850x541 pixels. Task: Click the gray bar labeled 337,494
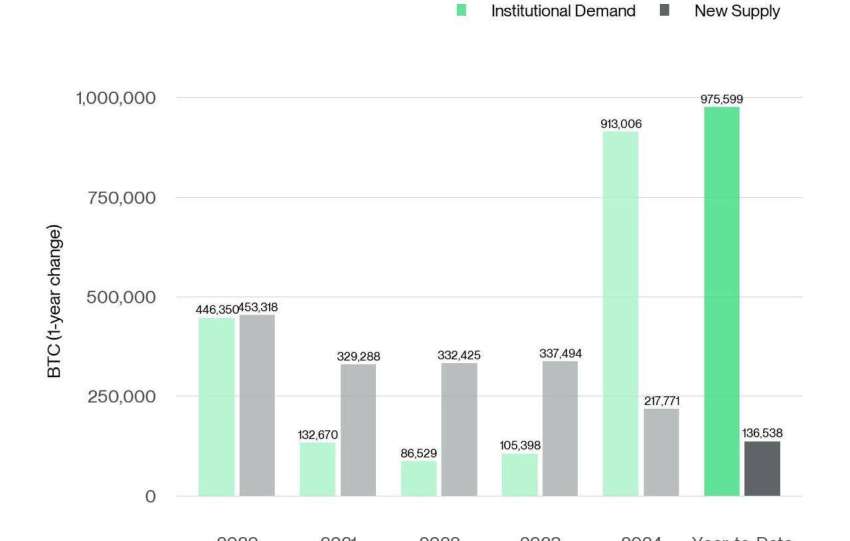560,428
